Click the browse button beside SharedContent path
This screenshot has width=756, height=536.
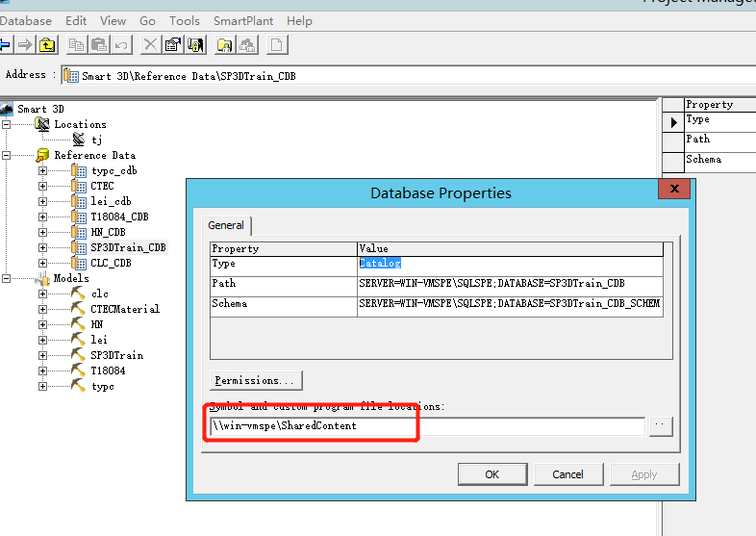tap(661, 426)
